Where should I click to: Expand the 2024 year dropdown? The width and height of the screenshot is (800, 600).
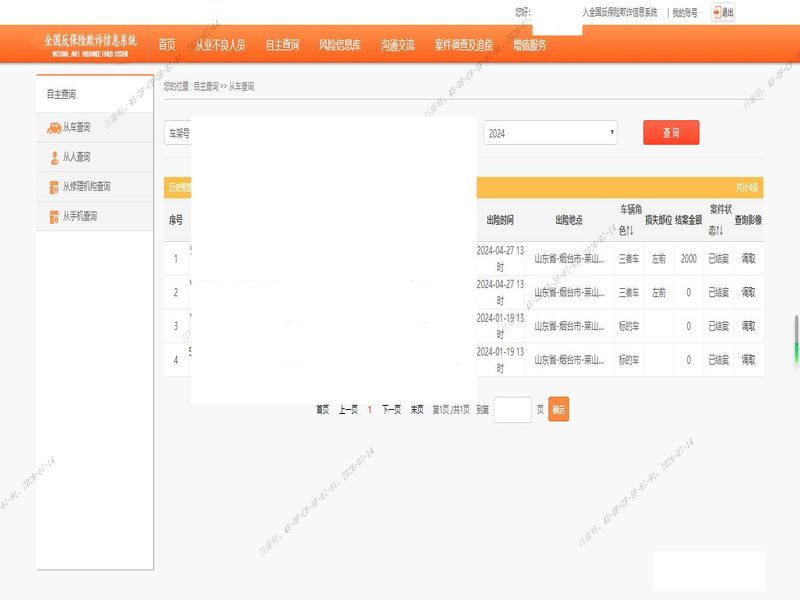coord(550,133)
